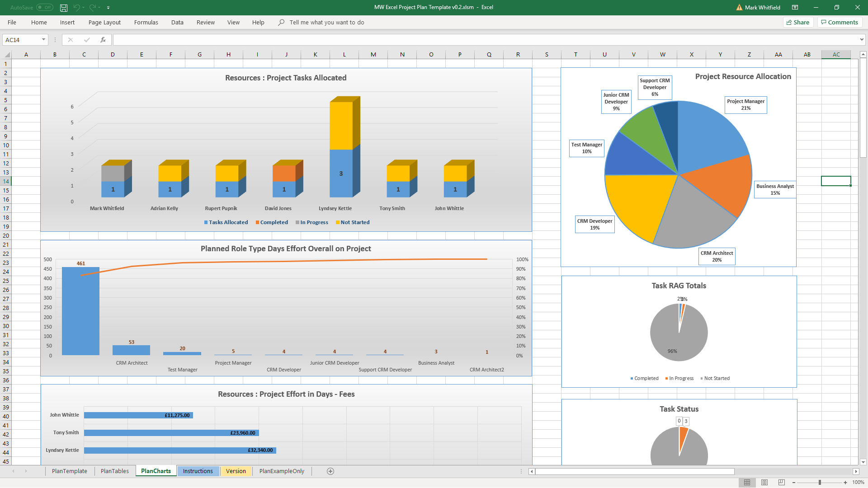Open Customize Quick Access Toolbar dropdown

click(108, 8)
